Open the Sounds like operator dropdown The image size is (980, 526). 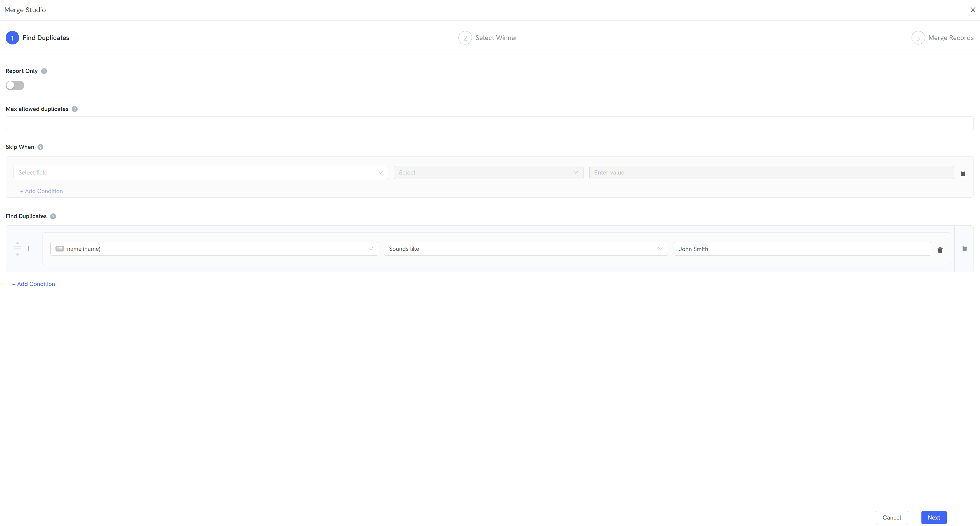pos(526,249)
